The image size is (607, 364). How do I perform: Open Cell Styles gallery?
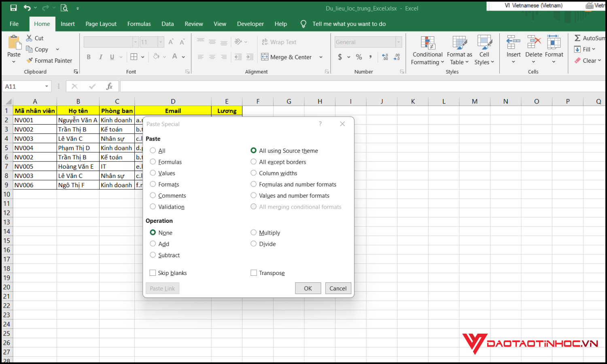(x=484, y=49)
